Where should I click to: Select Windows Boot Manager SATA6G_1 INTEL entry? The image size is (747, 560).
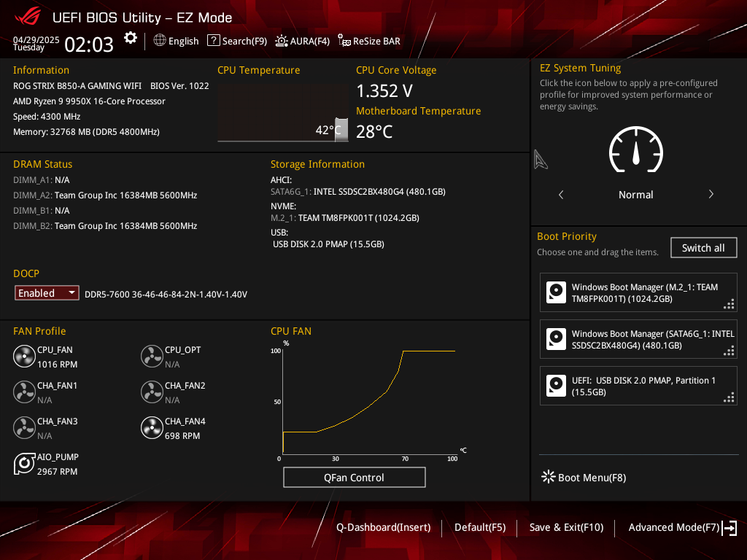pyautogui.click(x=638, y=340)
